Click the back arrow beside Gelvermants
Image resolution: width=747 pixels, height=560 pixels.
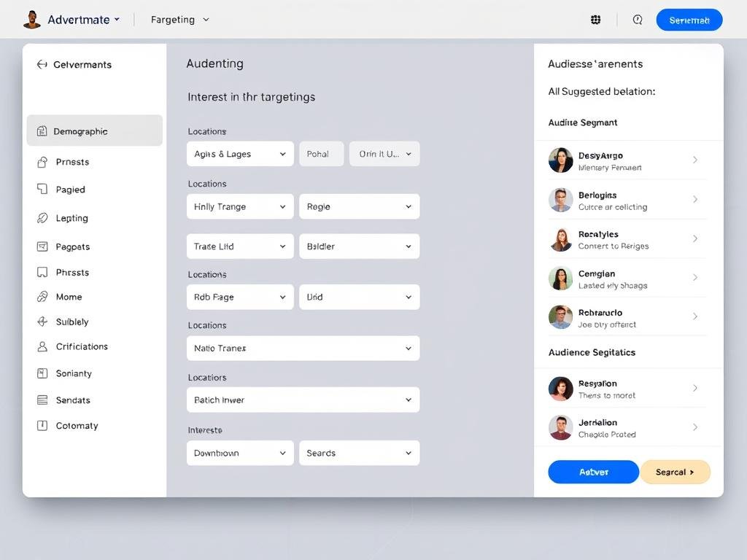point(42,64)
